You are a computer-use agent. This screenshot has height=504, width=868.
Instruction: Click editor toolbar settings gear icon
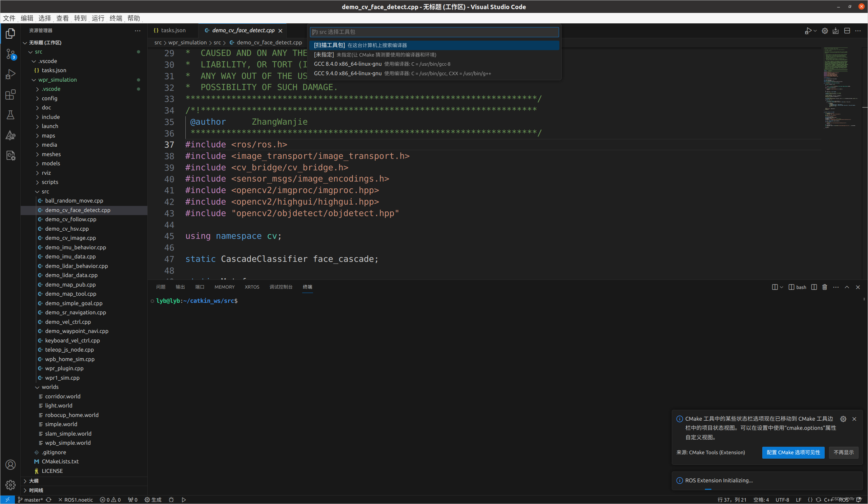pyautogui.click(x=825, y=30)
